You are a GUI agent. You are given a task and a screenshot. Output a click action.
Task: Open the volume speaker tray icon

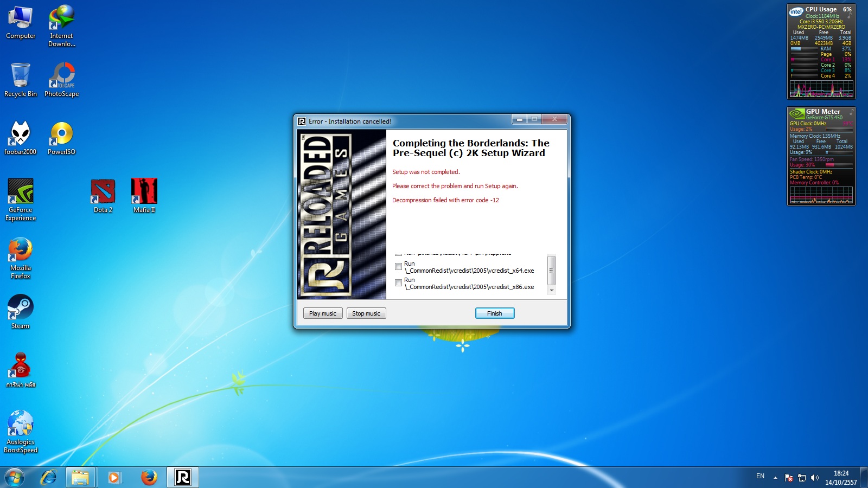tap(814, 478)
